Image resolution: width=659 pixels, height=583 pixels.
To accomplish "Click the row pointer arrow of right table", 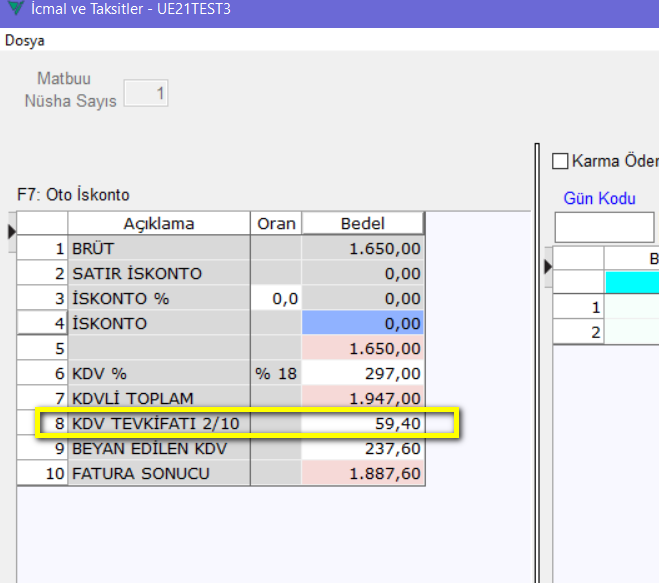I will [x=547, y=266].
